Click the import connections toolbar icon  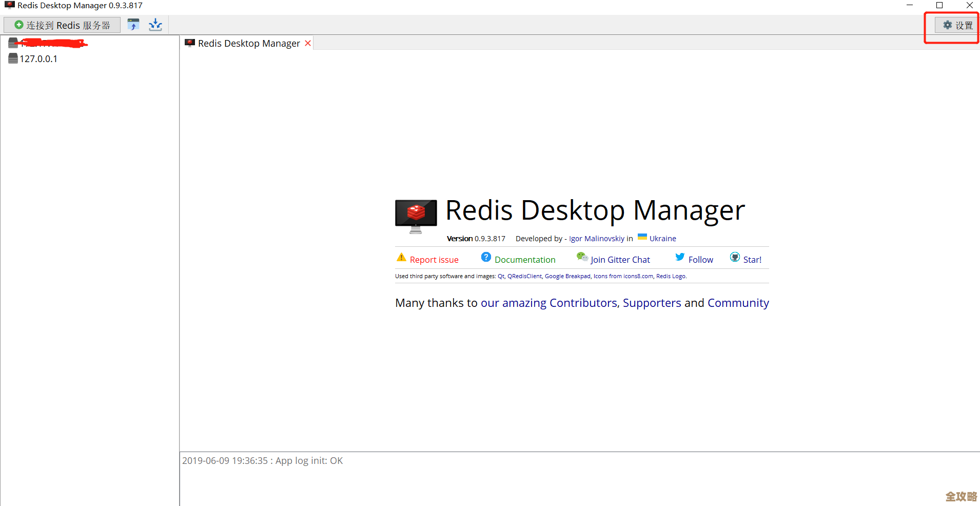coord(133,25)
